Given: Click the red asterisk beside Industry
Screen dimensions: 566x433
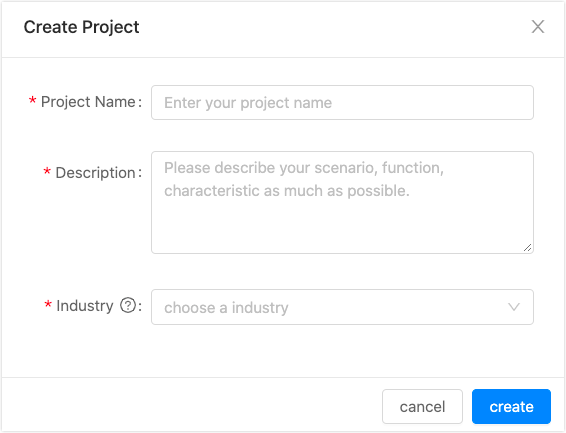Looking at the screenshot, I should click(48, 305).
